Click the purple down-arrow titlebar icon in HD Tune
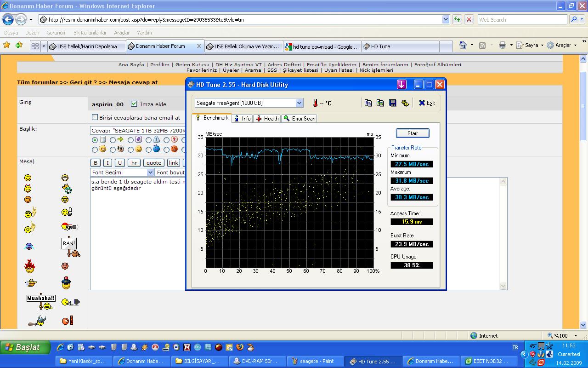This screenshot has height=368, width=588. (401, 85)
